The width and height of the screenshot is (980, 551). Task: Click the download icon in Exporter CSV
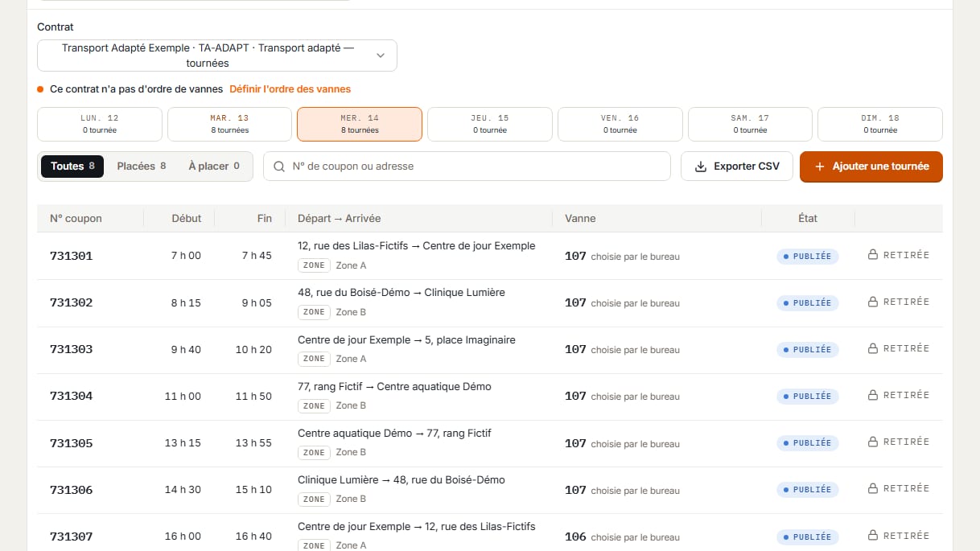tap(700, 167)
